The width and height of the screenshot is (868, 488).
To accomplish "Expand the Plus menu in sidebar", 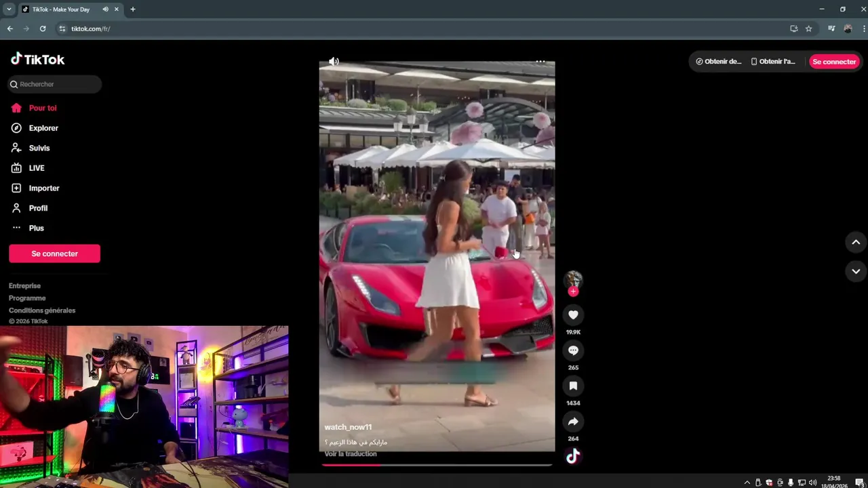I will tap(28, 228).
